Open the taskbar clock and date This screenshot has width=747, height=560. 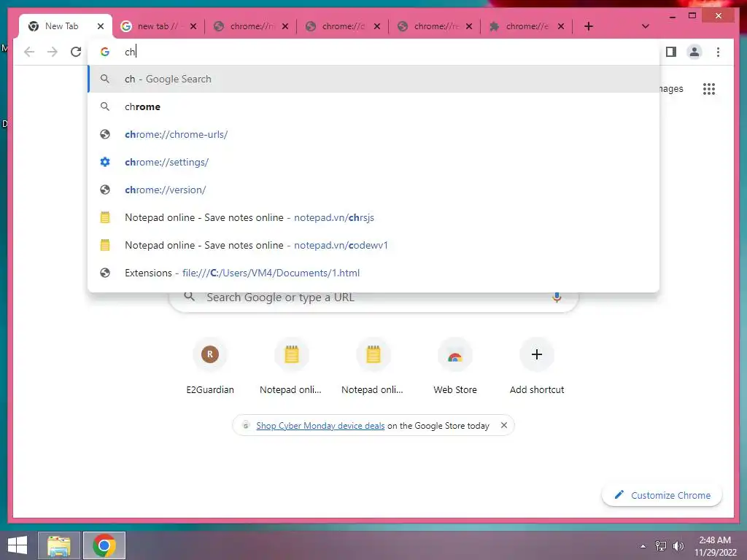coord(715,546)
